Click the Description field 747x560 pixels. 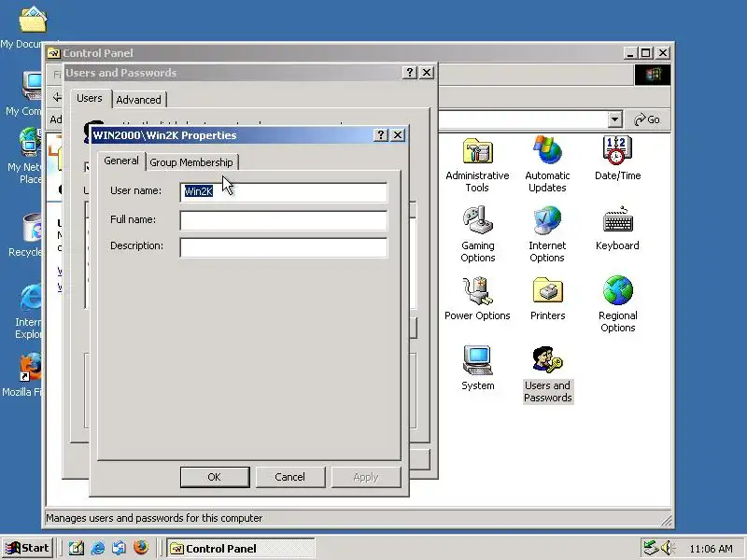284,247
